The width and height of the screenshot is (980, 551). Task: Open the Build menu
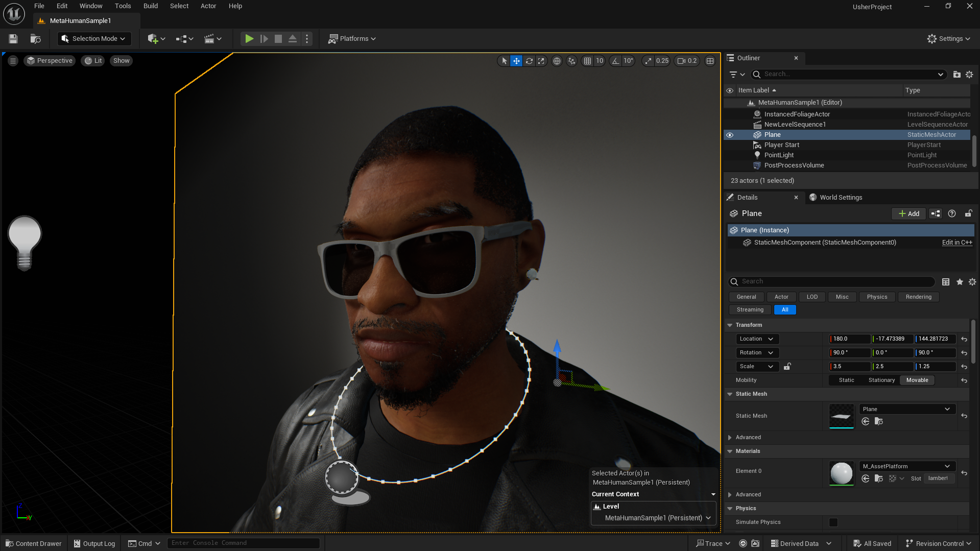(x=151, y=6)
